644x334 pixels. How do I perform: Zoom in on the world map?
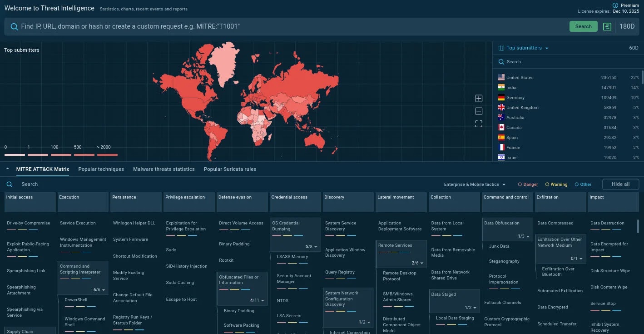(x=479, y=99)
